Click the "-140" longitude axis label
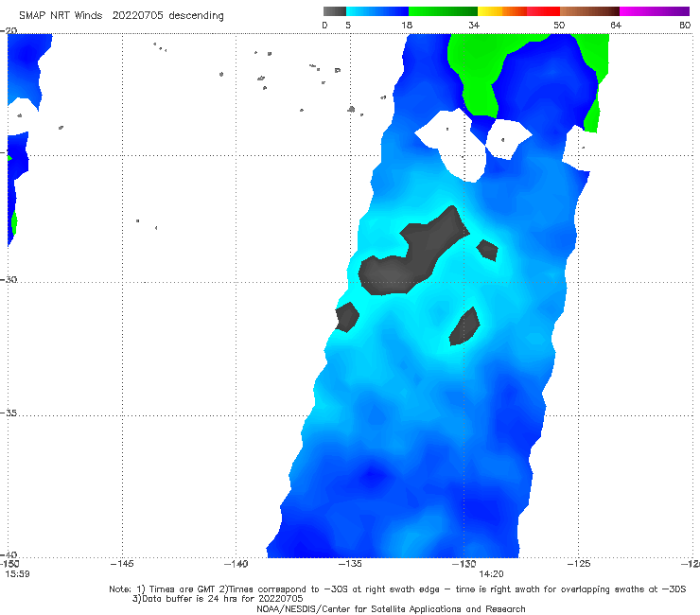Screen dimensions: 700x615 [x=236, y=564]
